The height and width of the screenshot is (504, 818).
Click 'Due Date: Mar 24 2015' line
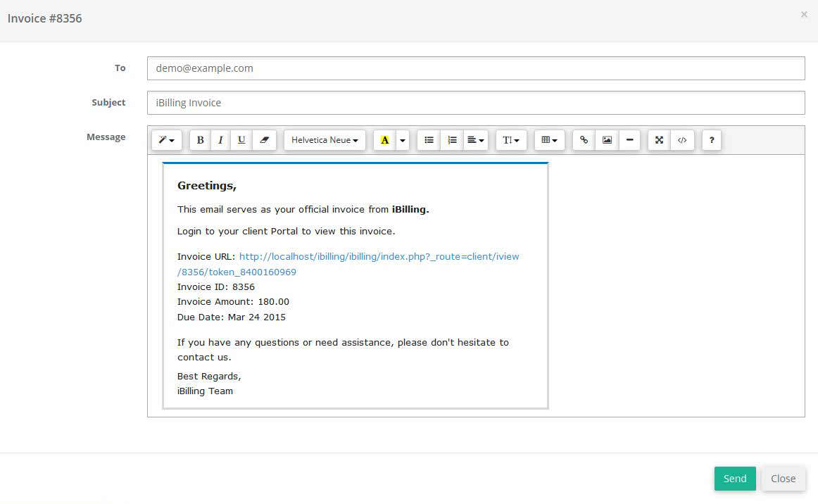(x=231, y=317)
